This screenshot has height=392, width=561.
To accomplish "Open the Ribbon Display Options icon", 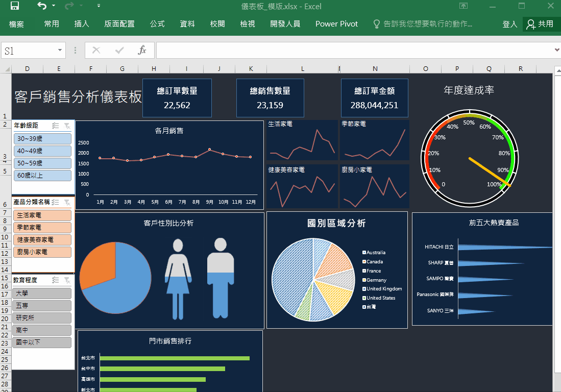I will (463, 6).
